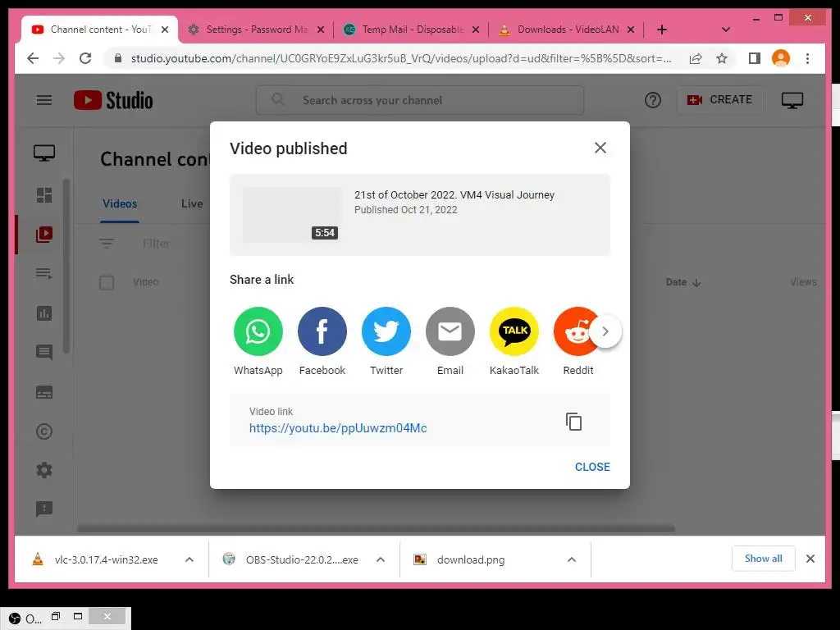
Task: Switch to Downloads - VideoLAN tab
Action: pos(568,30)
